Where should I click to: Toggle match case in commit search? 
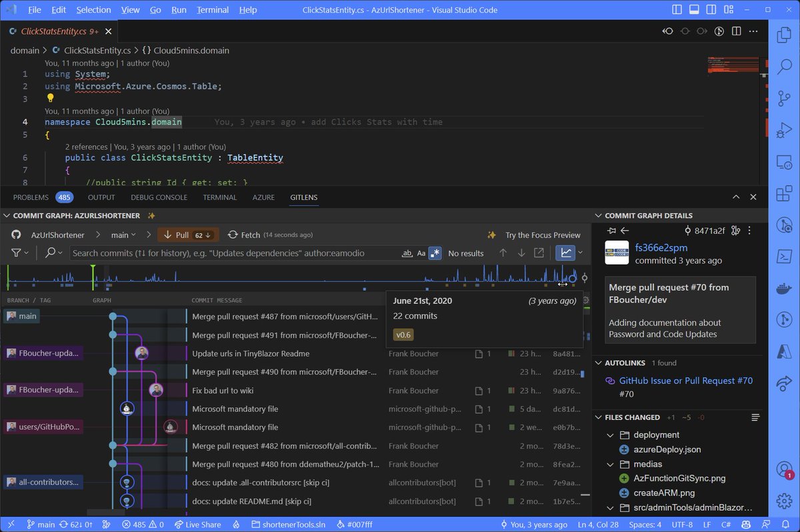[421, 253]
